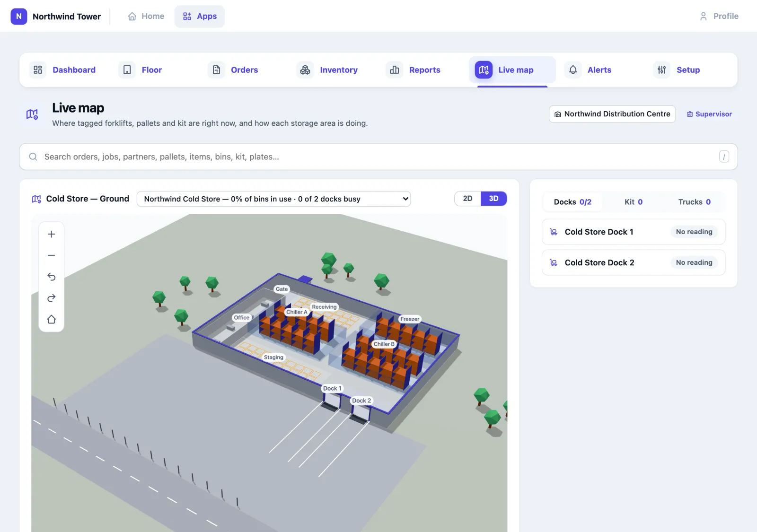
Task: Switch map to 2D view
Action: (467, 199)
